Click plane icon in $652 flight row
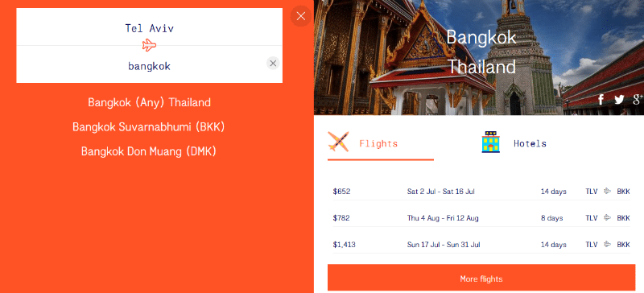Image resolution: width=644 pixels, height=293 pixels. [607, 191]
